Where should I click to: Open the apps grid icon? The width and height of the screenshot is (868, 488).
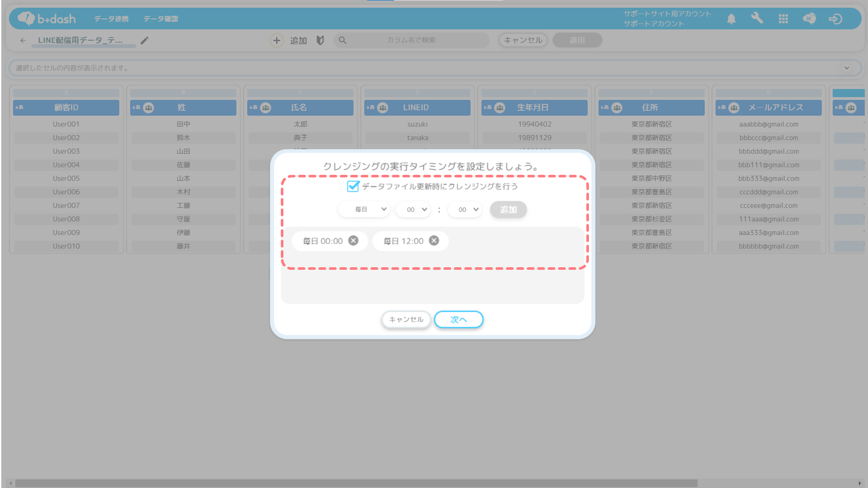[783, 19]
